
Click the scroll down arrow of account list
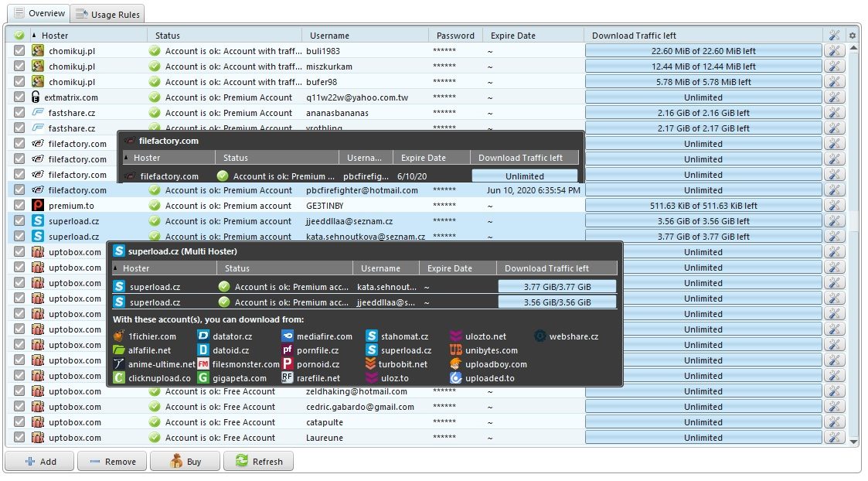tap(853, 442)
